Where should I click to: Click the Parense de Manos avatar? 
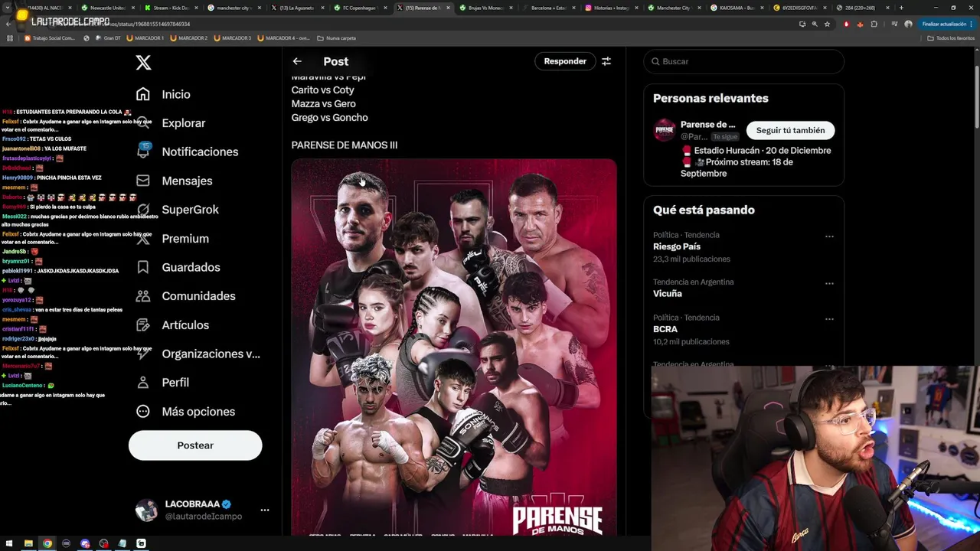(x=665, y=130)
